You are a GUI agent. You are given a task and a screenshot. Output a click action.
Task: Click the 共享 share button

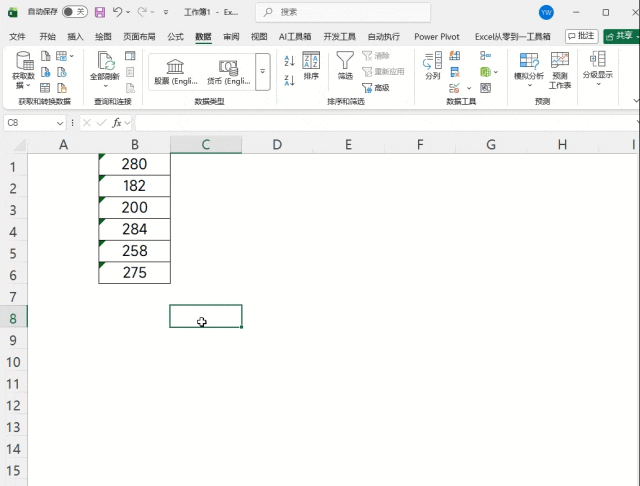pyautogui.click(x=622, y=36)
